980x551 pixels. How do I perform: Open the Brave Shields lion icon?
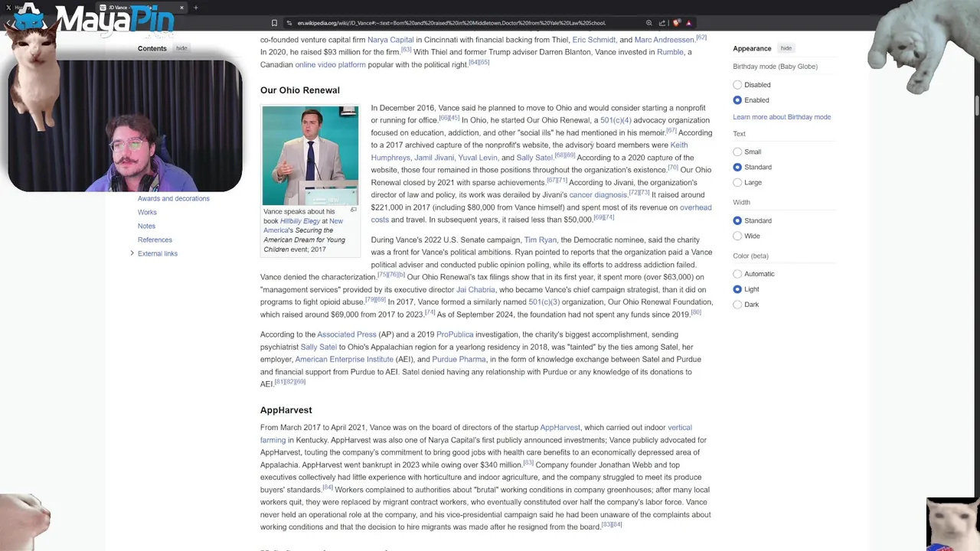676,23
